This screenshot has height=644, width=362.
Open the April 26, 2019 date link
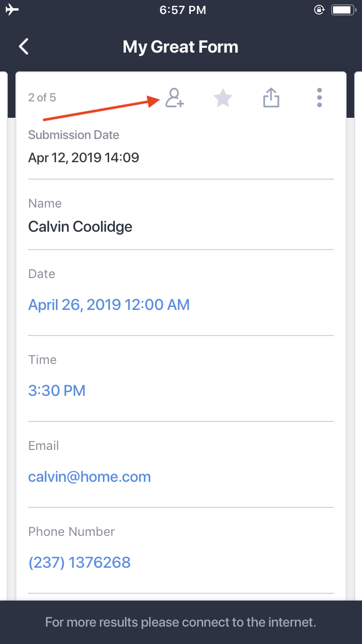pos(109,305)
